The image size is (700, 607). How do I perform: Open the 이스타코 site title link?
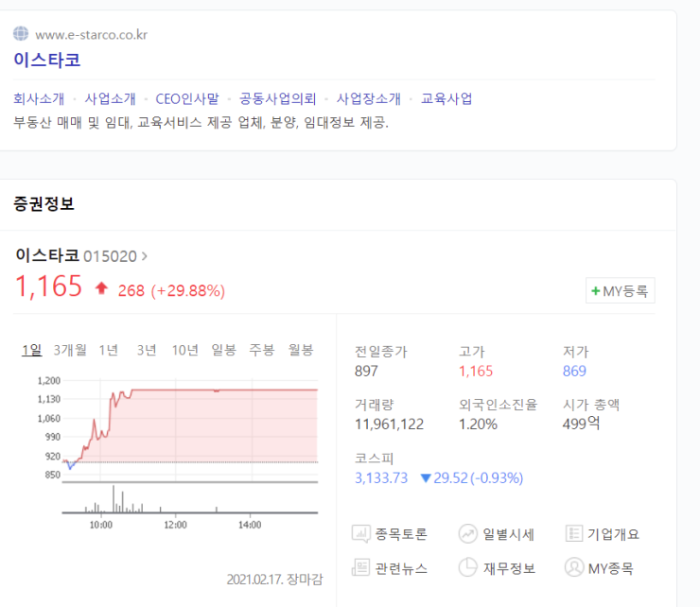tap(47, 60)
